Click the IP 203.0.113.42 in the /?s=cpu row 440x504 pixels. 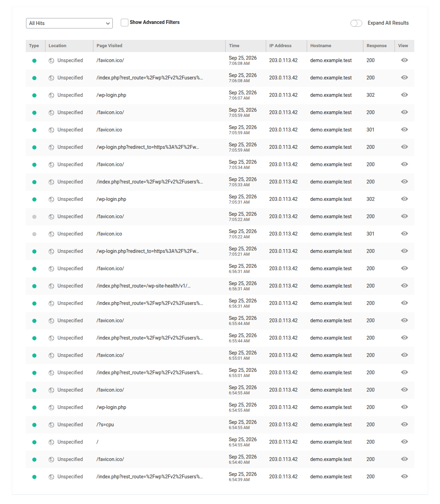283,425
